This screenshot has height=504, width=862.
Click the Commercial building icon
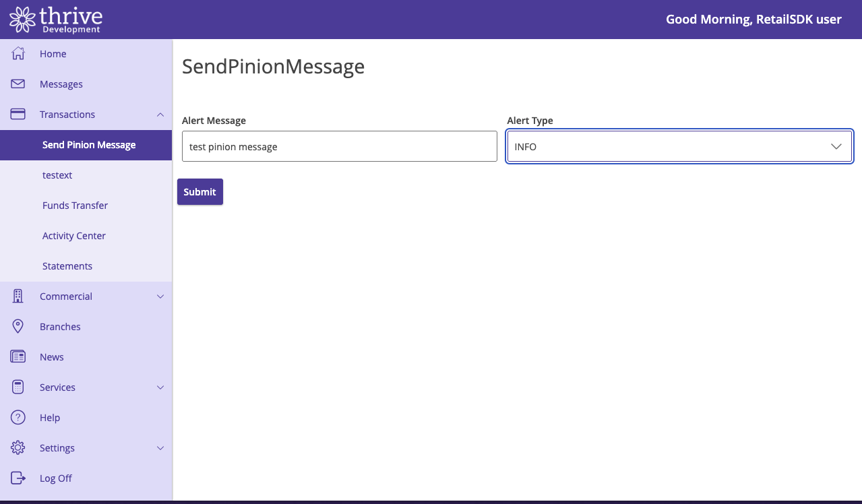(x=18, y=296)
